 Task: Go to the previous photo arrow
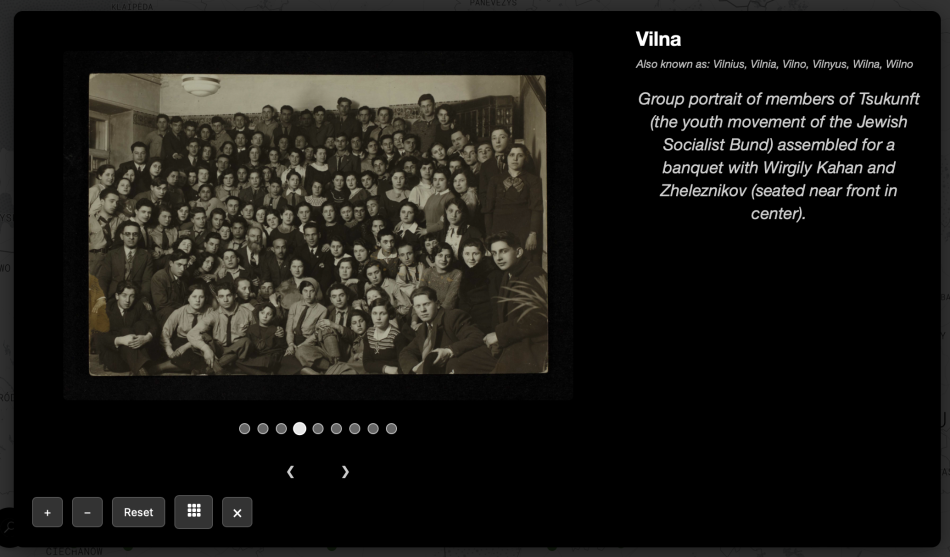point(290,471)
